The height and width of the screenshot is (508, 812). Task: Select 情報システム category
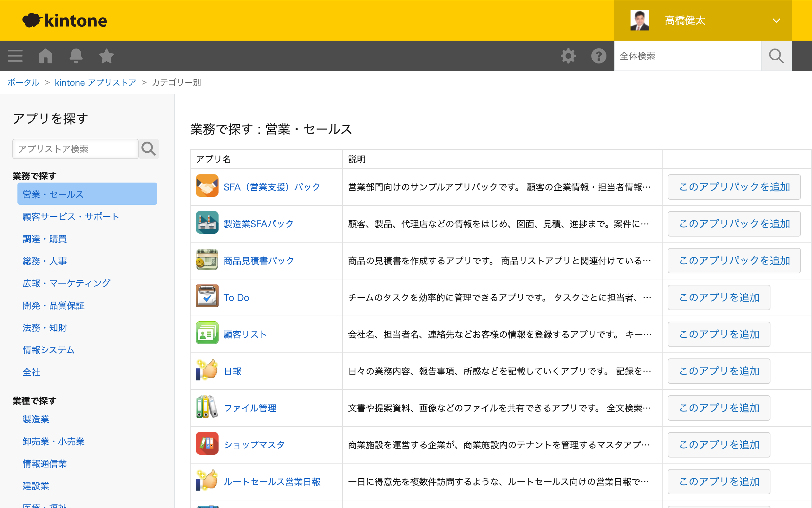click(x=48, y=350)
